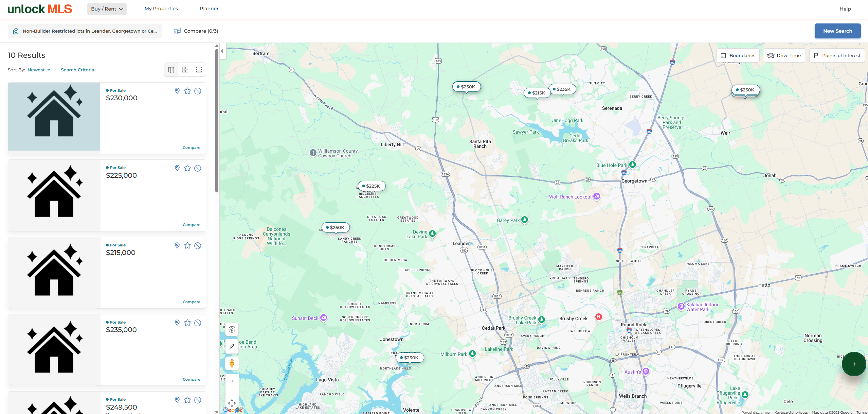Star the $225,000 listing as a favorite
This screenshot has height=414, width=868.
pyautogui.click(x=187, y=168)
